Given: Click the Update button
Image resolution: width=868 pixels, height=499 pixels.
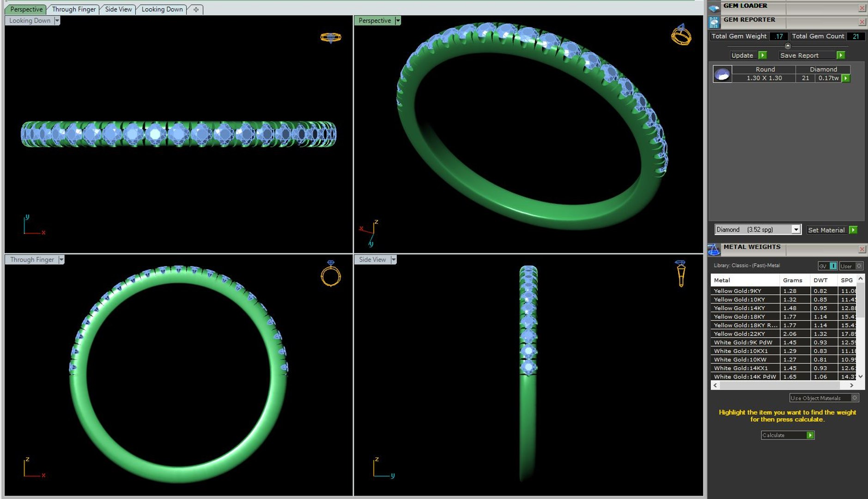Looking at the screenshot, I should click(x=742, y=55).
